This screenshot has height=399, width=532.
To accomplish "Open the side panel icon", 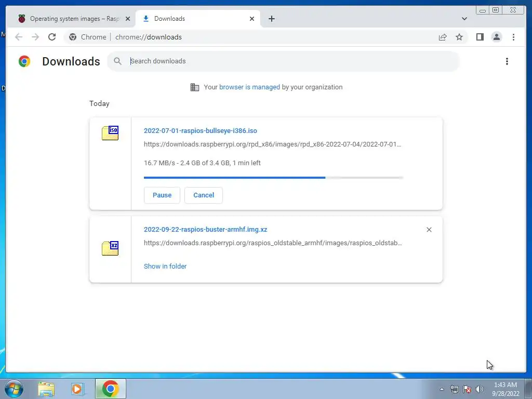I will click(x=480, y=37).
